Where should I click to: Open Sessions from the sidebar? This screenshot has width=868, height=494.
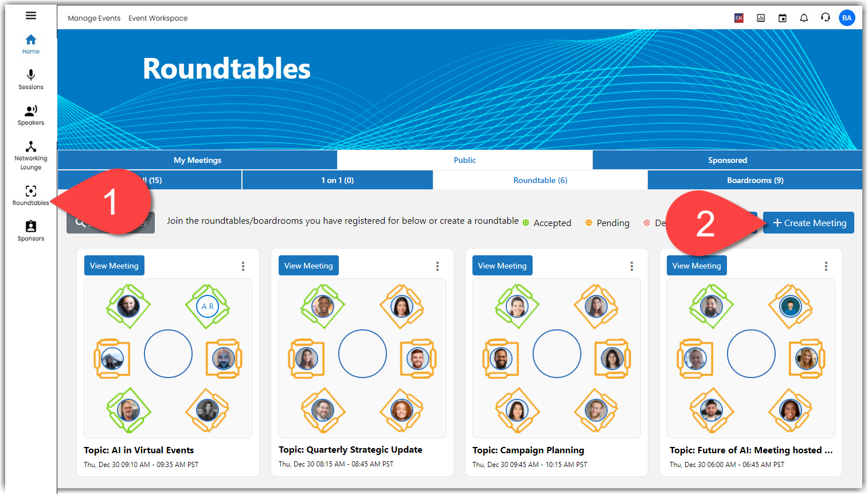click(31, 80)
